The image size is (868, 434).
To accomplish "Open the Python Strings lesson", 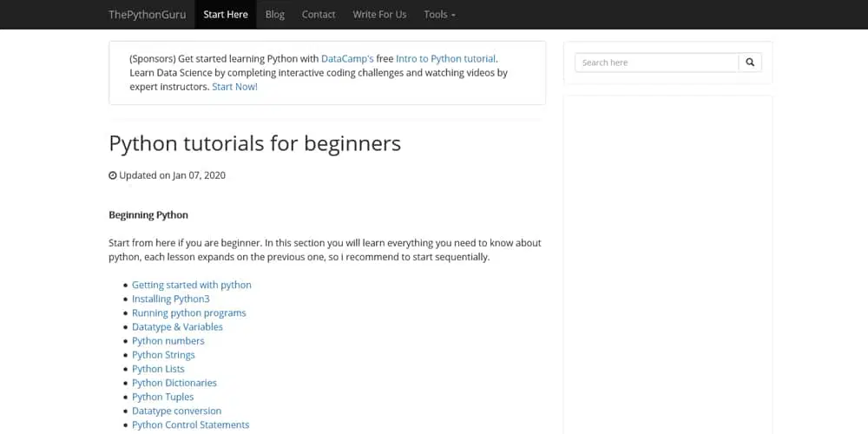I will click(163, 355).
